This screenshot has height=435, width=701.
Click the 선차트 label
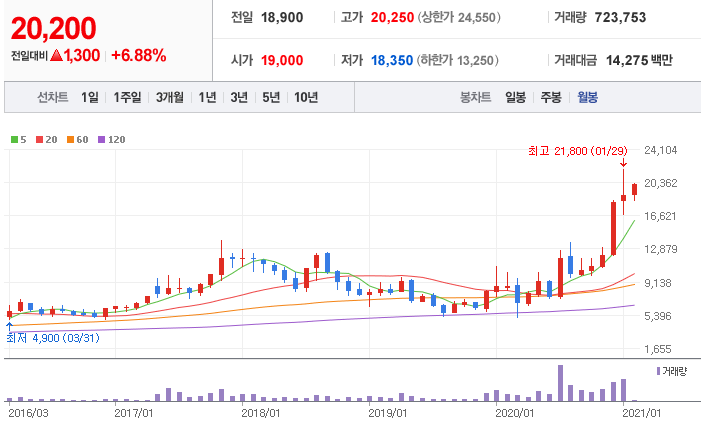[53, 97]
